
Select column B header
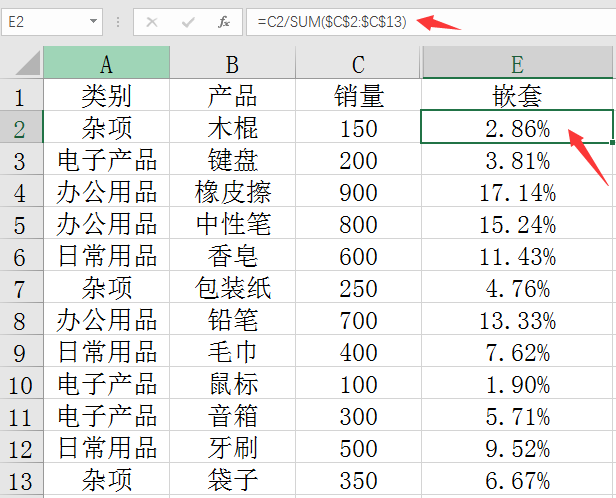point(232,64)
